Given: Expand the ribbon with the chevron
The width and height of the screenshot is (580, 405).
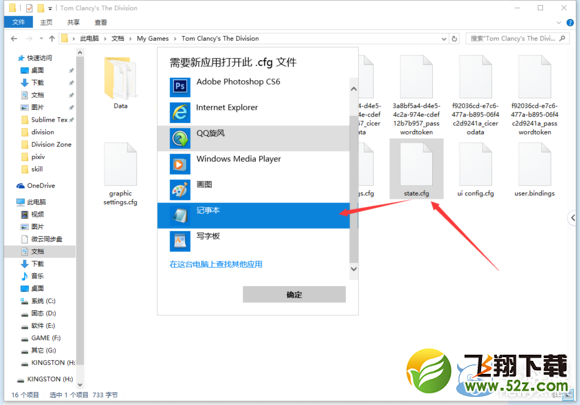Looking at the screenshot, I should click(x=559, y=23).
